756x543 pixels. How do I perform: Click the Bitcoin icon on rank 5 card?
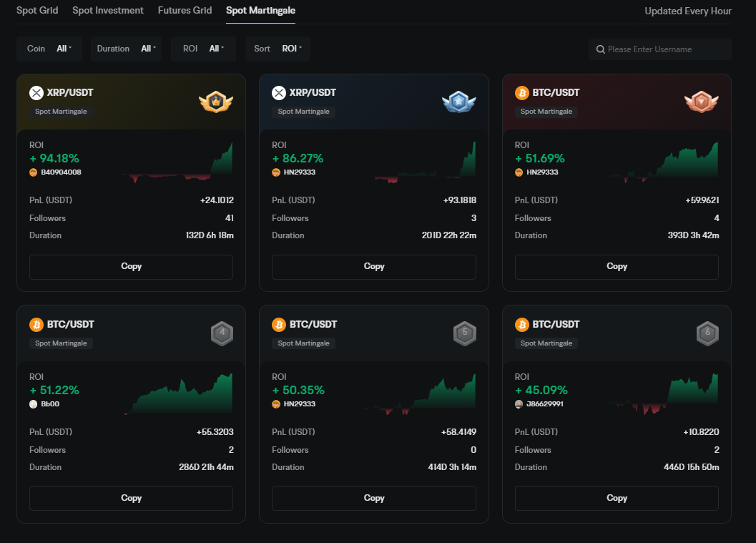click(x=279, y=325)
